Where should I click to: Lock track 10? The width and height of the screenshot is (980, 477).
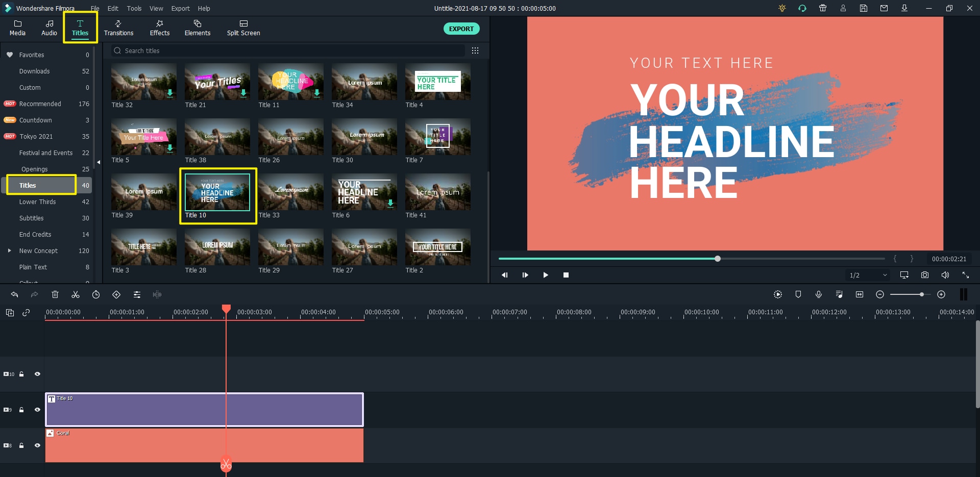click(21, 374)
